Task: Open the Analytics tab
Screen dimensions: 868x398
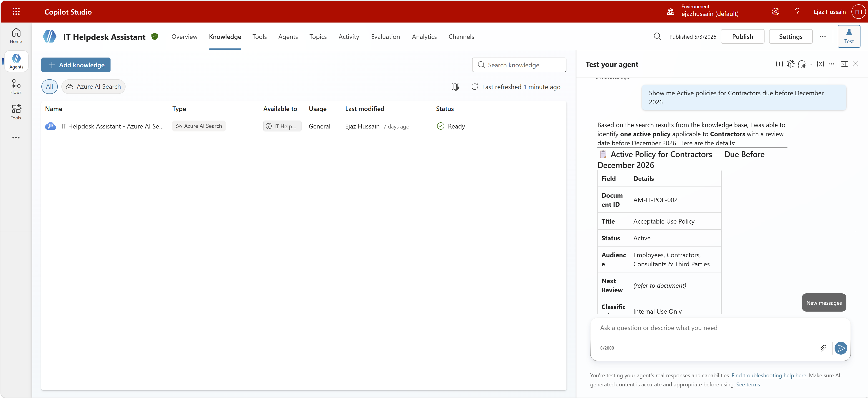Action: (x=424, y=36)
